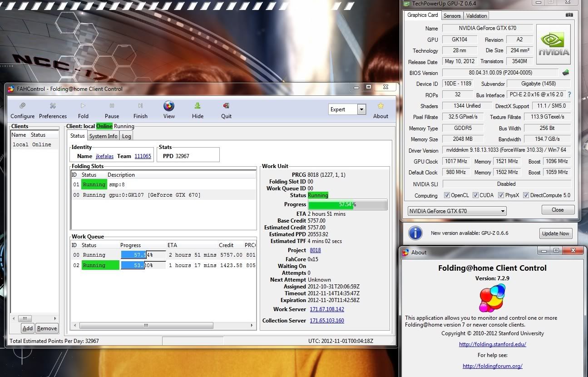Click the About star icon
The image size is (588, 377).
(x=380, y=106)
